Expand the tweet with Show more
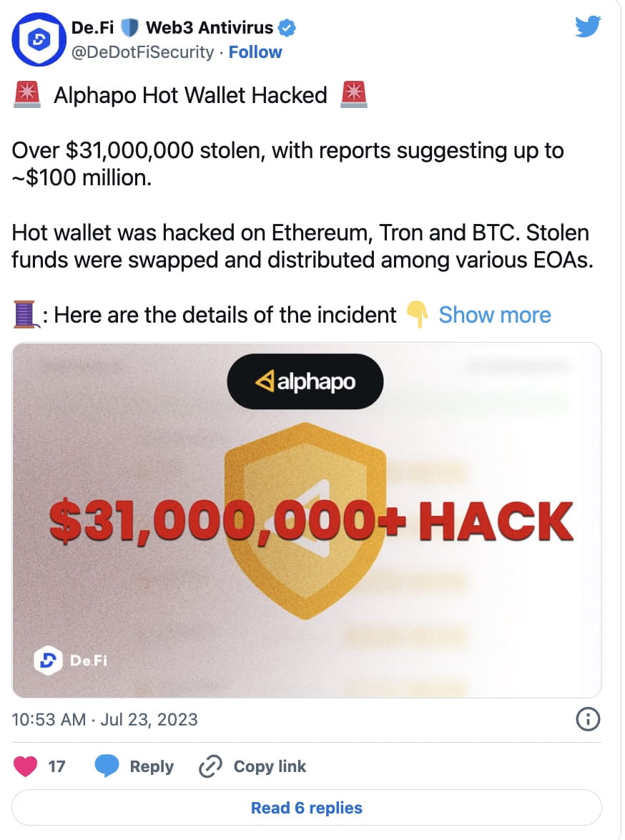 click(494, 315)
